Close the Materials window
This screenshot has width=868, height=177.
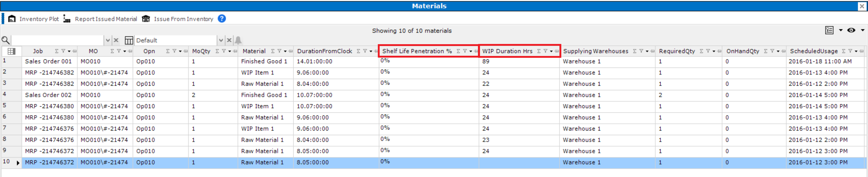862,6
